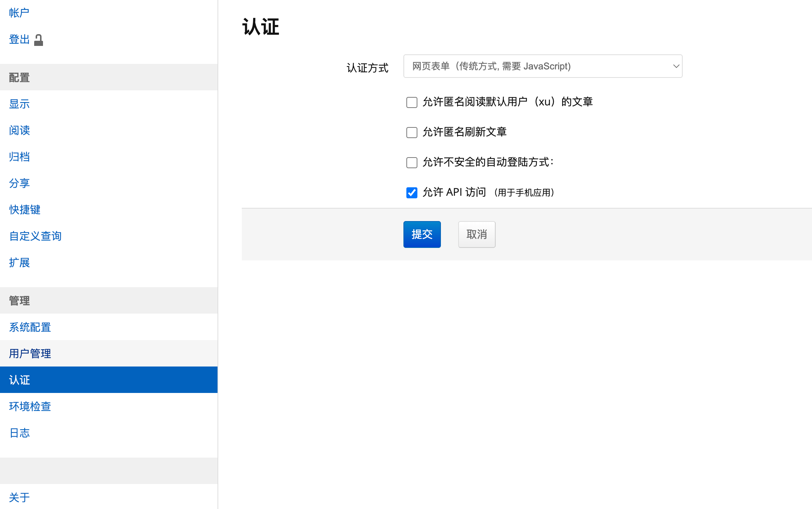This screenshot has height=509, width=812.
Task: Uncheck allow API access checkbox
Action: [412, 192]
